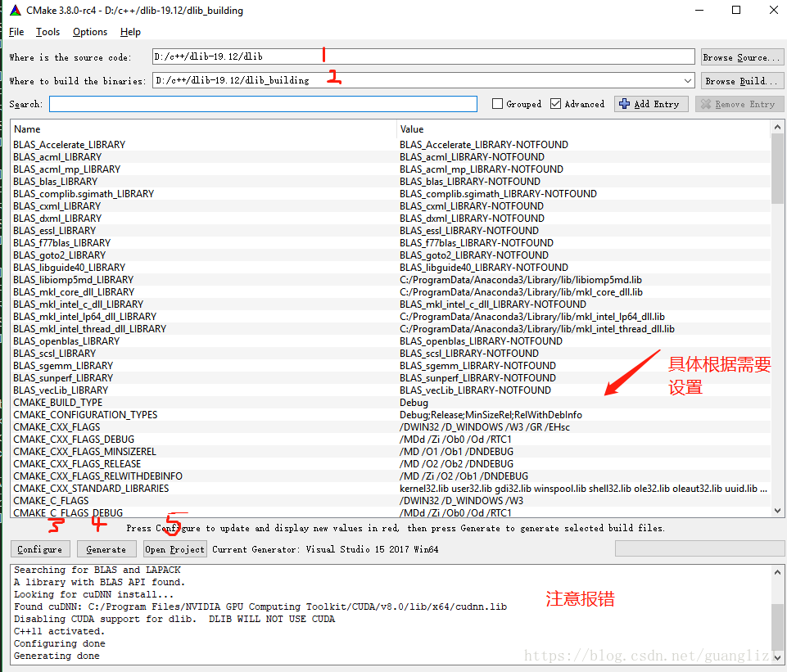Click Browse Source button

click(x=742, y=57)
